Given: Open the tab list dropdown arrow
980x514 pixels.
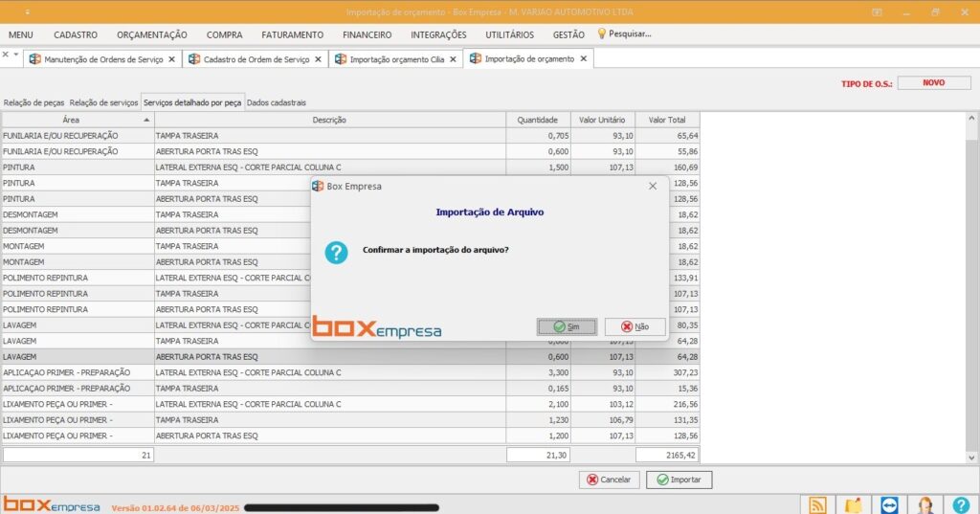Looking at the screenshot, I should click(15, 55).
